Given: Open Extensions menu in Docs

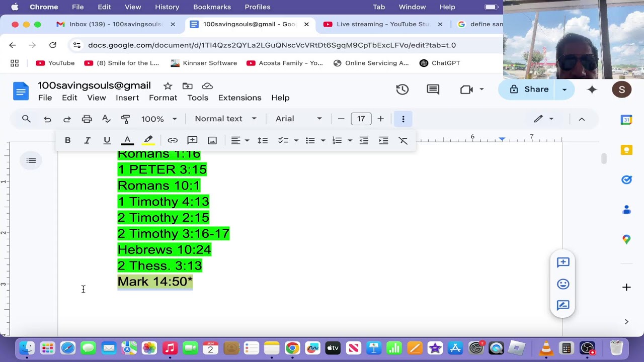Looking at the screenshot, I should [239, 98].
